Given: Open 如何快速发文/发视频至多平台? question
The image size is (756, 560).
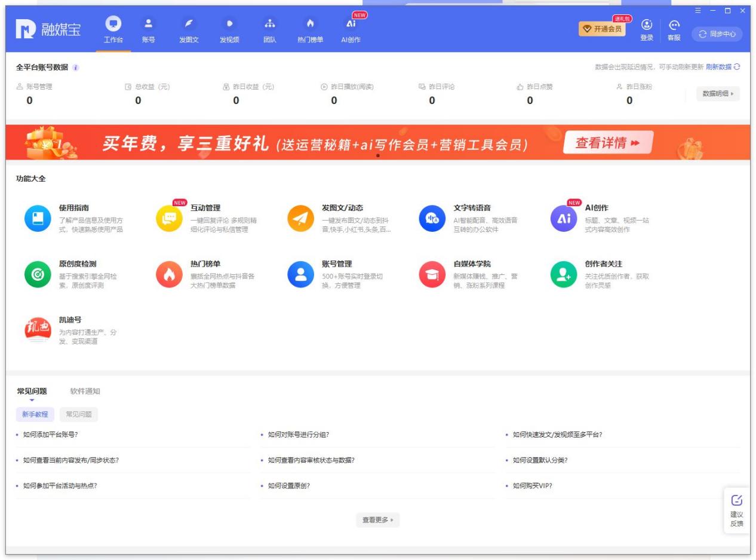Looking at the screenshot, I should (x=557, y=434).
